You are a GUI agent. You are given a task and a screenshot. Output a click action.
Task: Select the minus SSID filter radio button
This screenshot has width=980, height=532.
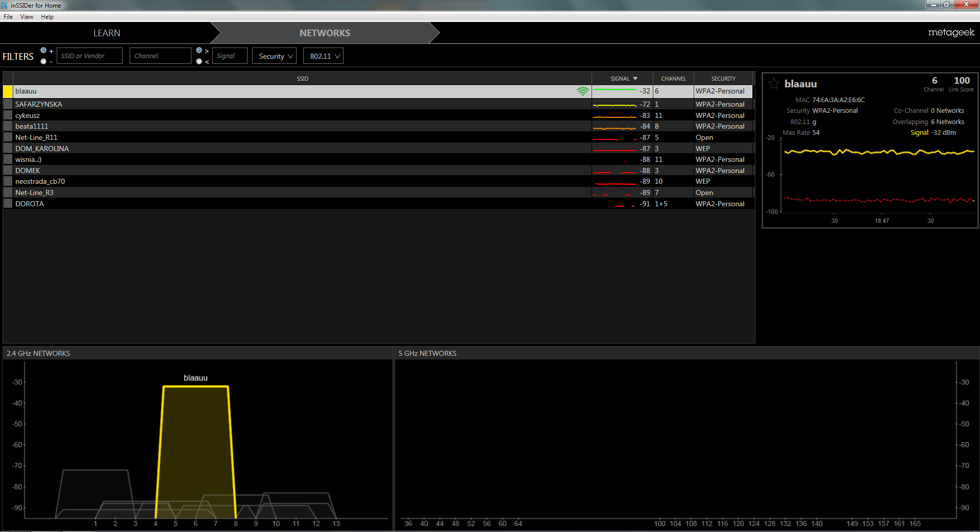point(43,61)
